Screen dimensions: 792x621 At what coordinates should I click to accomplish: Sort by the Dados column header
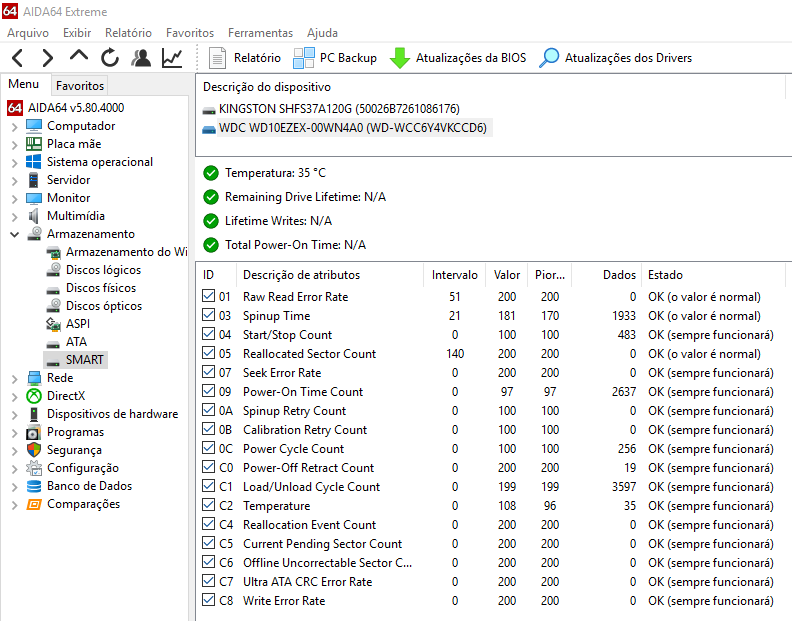pyautogui.click(x=607, y=275)
